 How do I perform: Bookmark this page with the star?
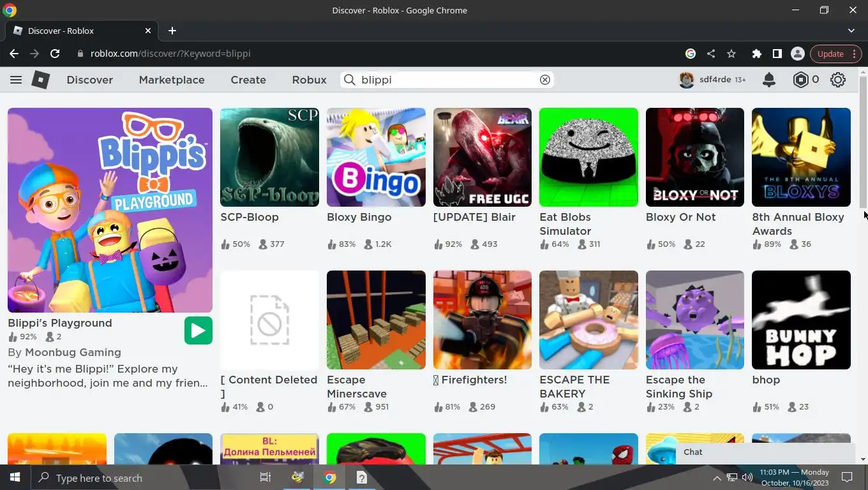coord(731,54)
